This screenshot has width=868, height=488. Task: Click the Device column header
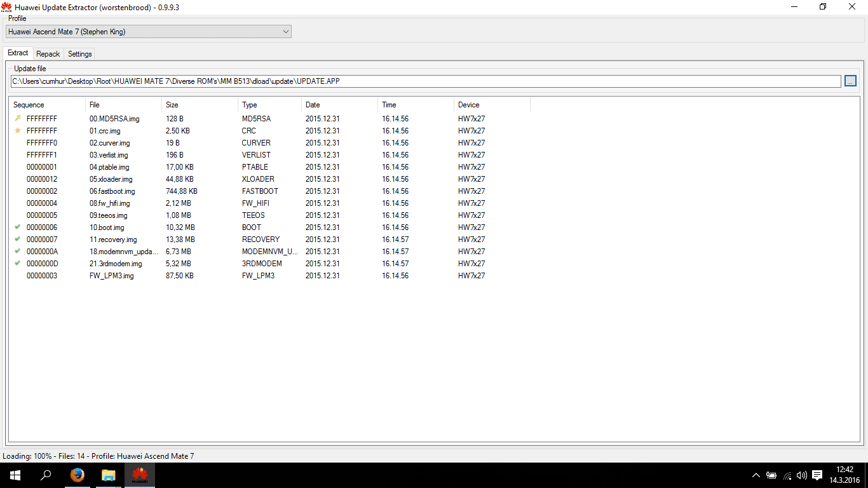[x=492, y=105]
